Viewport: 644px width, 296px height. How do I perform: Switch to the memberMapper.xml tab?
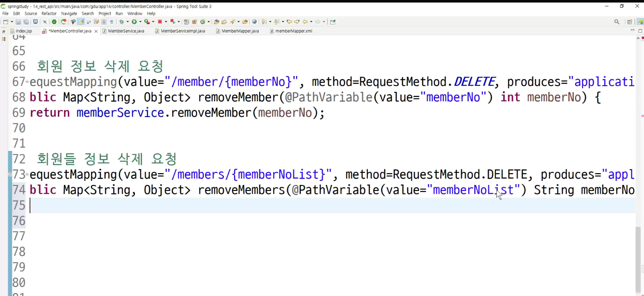pos(293,31)
